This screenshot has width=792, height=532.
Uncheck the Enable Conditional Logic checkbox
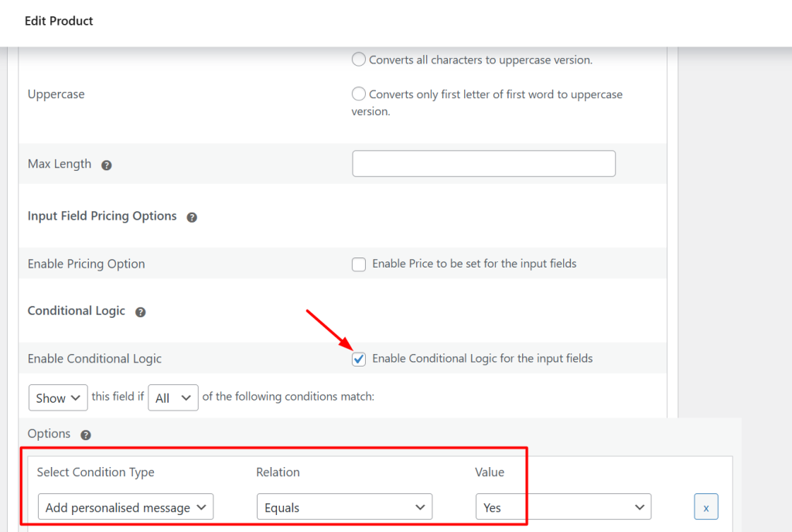(x=359, y=359)
